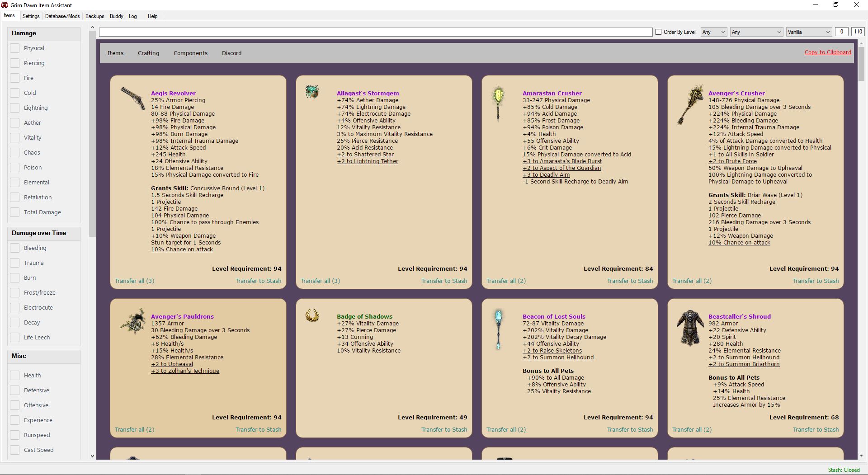
Task: Transfer Allagast's Stormgem to Stash
Action: 444,281
